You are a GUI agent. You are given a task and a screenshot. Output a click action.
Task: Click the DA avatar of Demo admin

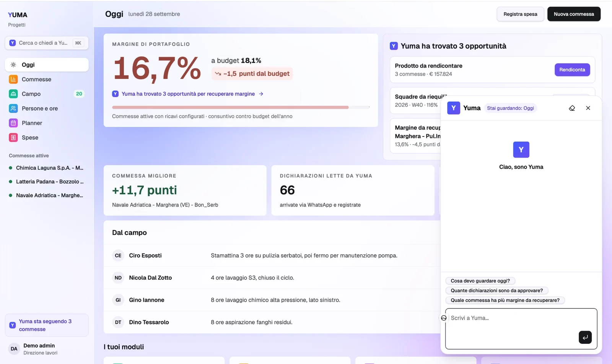point(14,349)
